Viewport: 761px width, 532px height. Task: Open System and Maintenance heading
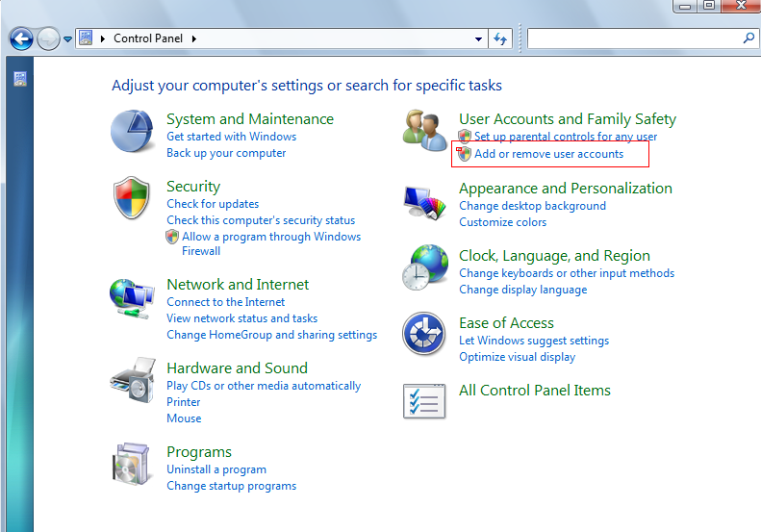(250, 119)
